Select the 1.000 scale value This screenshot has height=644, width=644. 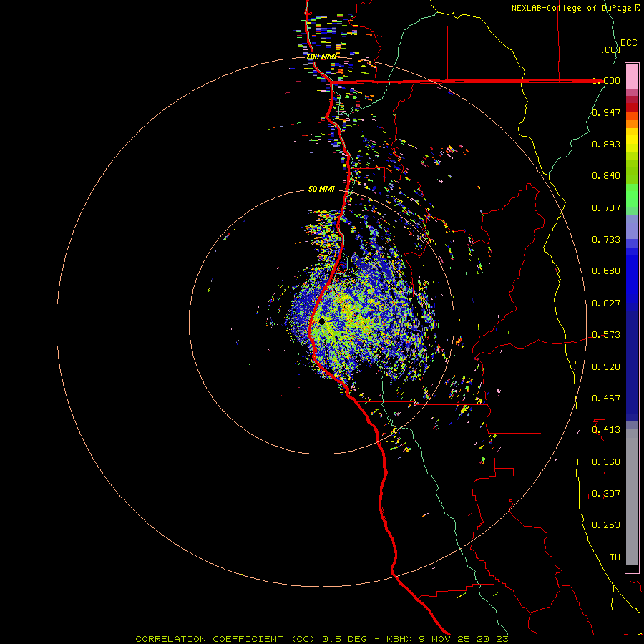click(x=606, y=80)
